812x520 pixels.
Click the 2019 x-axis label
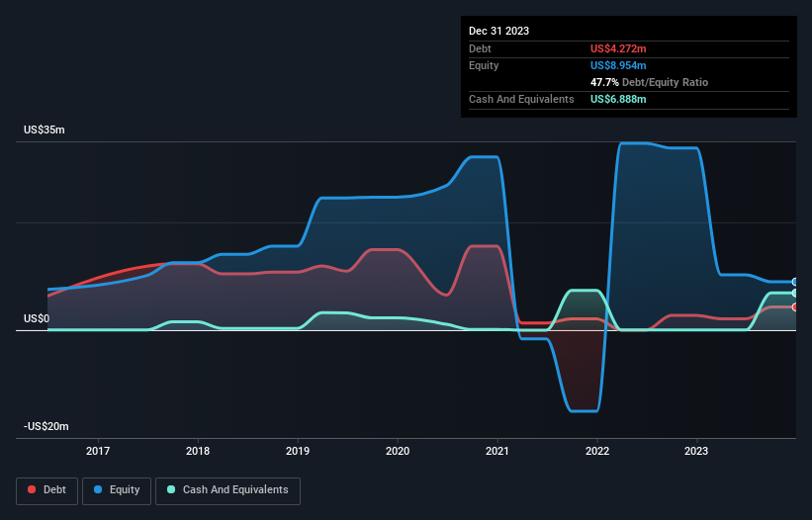298,451
